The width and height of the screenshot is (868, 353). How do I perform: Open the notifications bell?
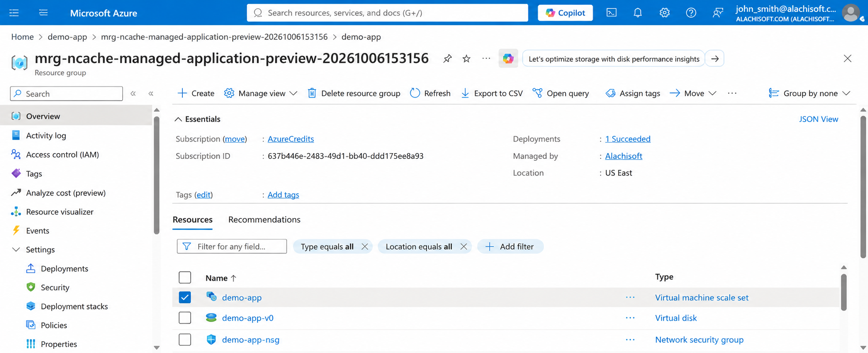tap(638, 13)
